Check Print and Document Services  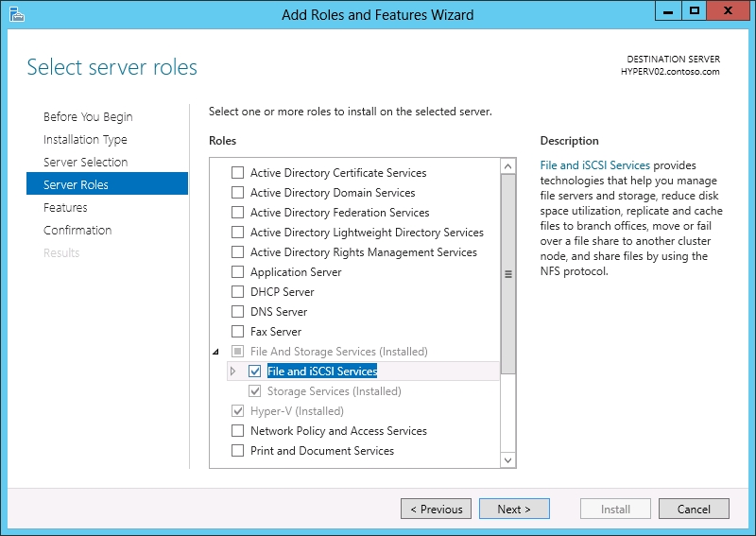pos(238,450)
